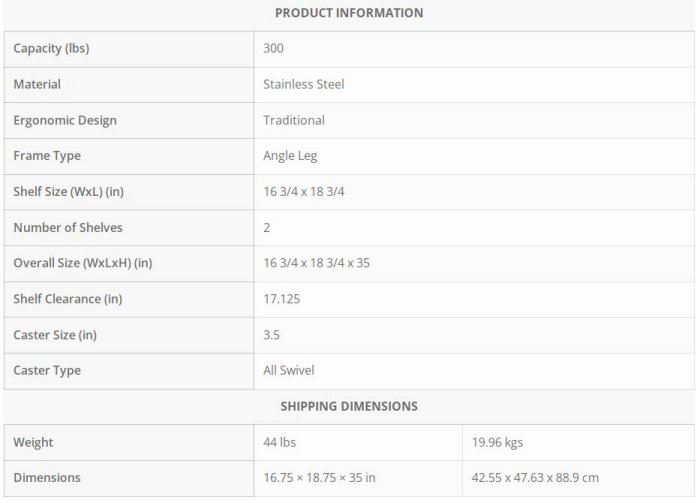Click the 19.96 kgs weight value
Image resolution: width=700 pixels, height=503 pixels.
pyautogui.click(x=497, y=442)
